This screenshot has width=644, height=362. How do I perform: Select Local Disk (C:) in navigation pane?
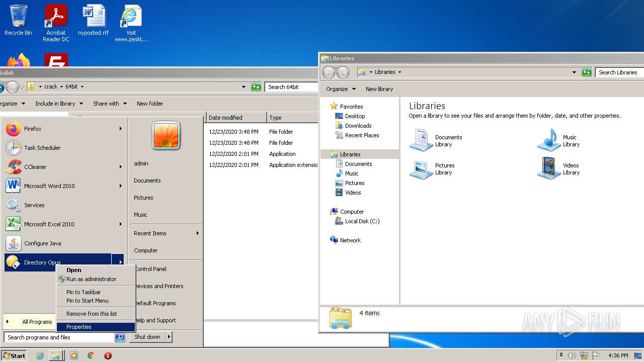(362, 221)
